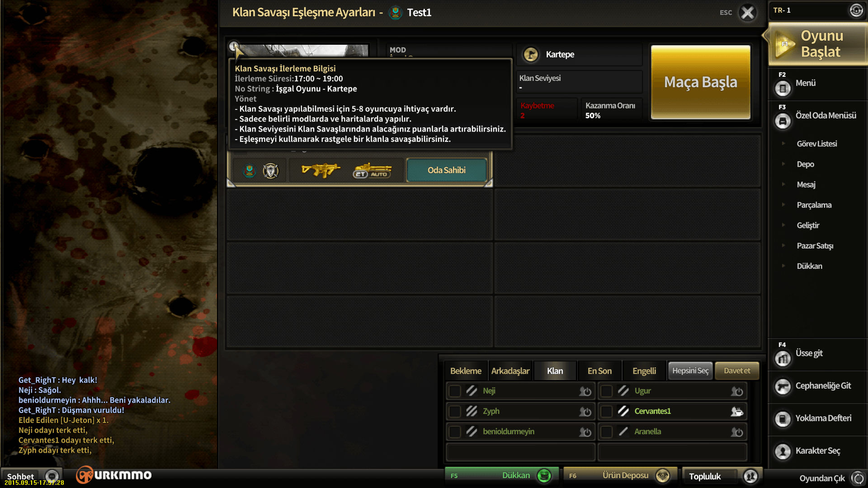The image size is (868, 488).
Task: Click the Oyundan Çık power icon
Action: tap(858, 478)
